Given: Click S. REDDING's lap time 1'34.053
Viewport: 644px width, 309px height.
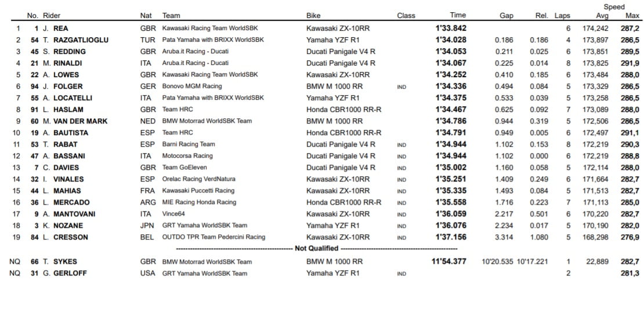Looking at the screenshot, I should pos(451,52).
